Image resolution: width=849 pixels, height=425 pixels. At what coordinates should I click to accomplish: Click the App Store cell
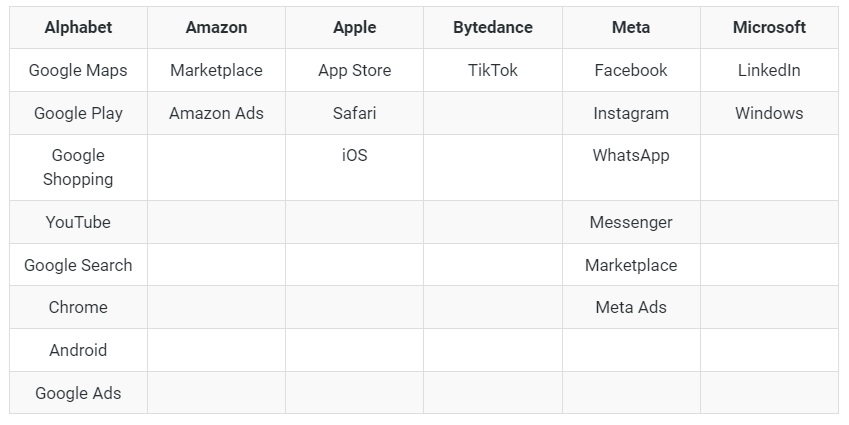click(x=354, y=71)
